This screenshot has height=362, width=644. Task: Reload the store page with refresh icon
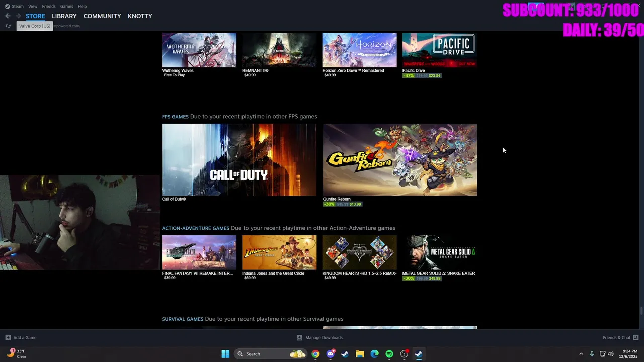point(8,26)
